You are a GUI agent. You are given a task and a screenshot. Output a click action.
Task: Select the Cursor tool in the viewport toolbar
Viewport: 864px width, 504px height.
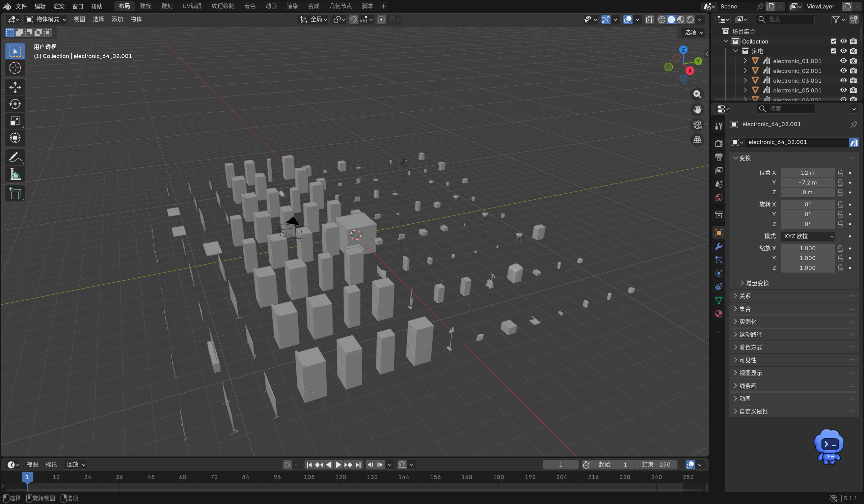tap(15, 68)
